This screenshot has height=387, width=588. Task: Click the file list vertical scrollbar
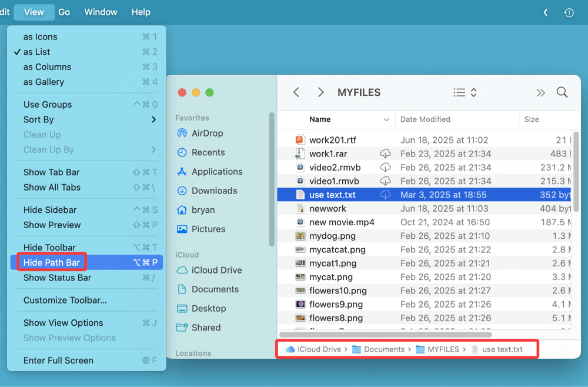[x=576, y=171]
